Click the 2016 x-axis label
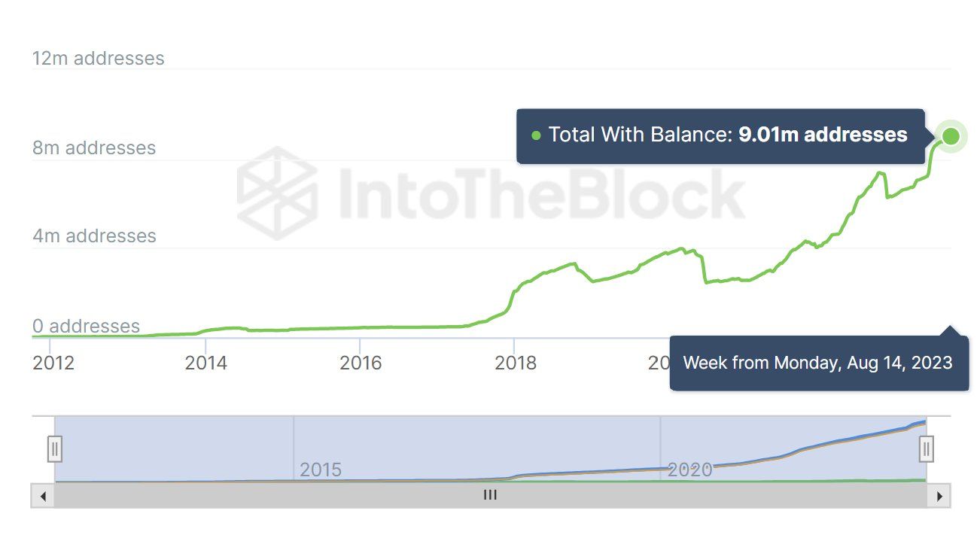This screenshot has width=980, height=535. point(361,363)
